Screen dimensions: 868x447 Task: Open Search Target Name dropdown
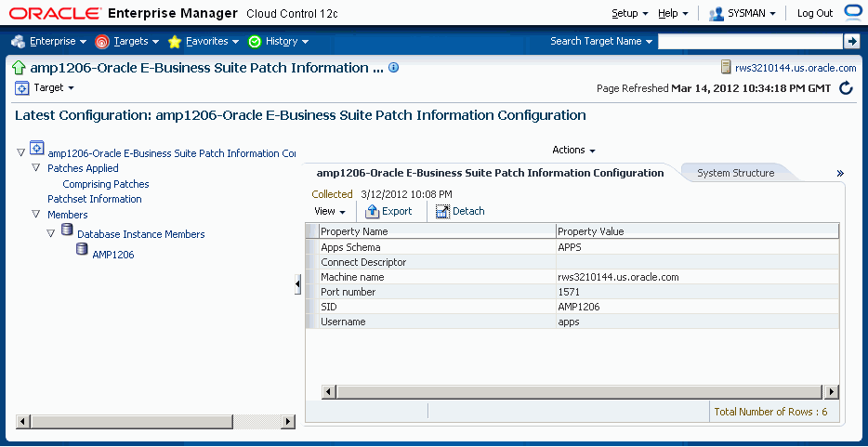(x=601, y=41)
